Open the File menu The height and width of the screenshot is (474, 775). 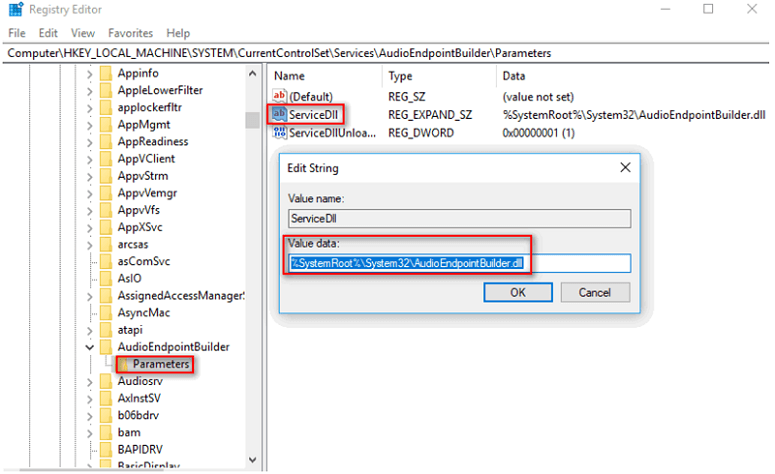pyautogui.click(x=17, y=33)
